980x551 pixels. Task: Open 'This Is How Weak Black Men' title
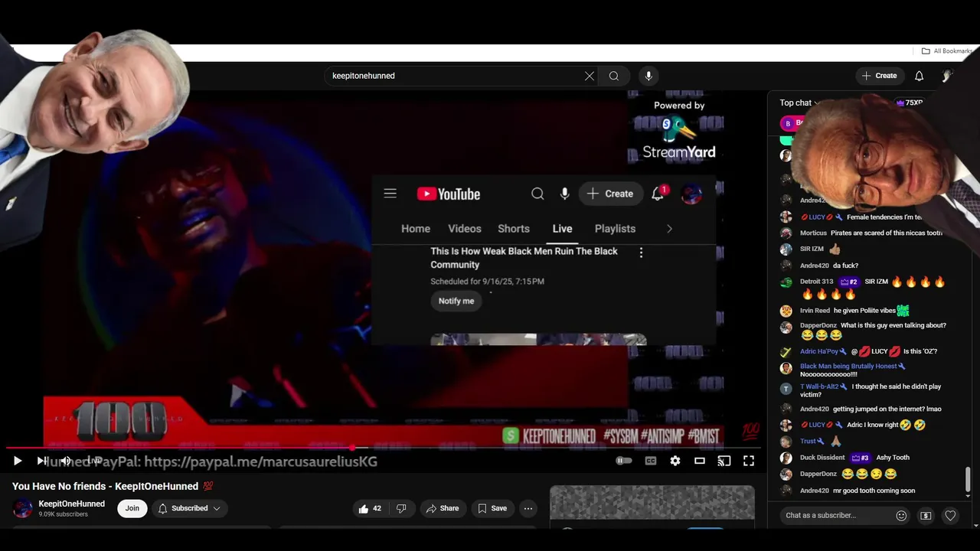[524, 258]
